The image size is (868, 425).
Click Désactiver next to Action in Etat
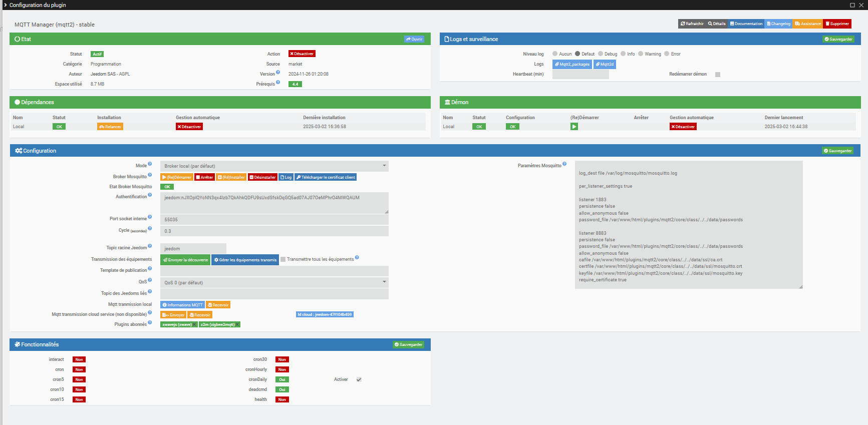click(x=302, y=54)
